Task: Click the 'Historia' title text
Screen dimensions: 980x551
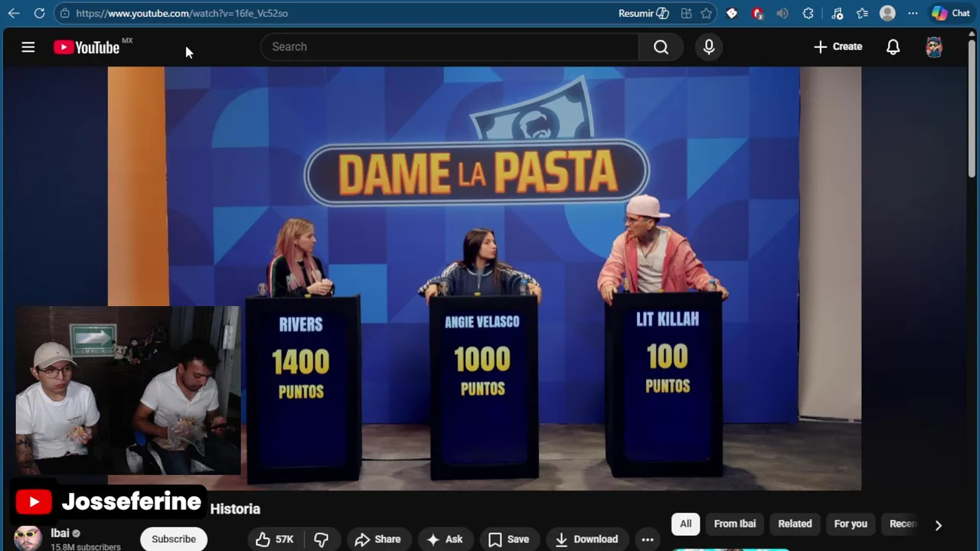Action: pyautogui.click(x=235, y=509)
